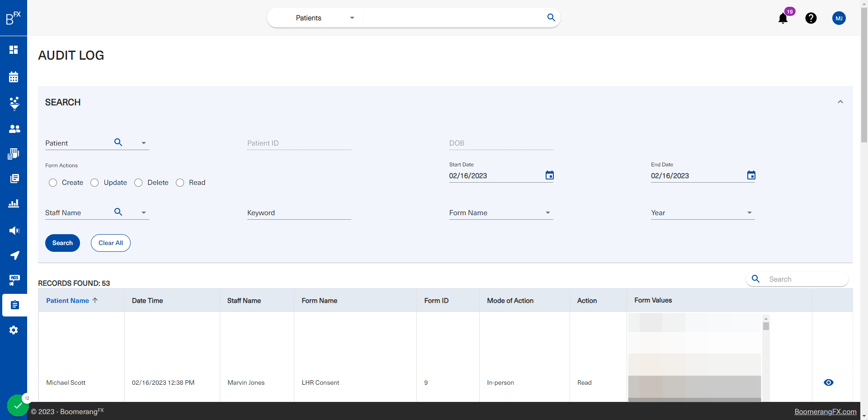Open the Patients search category dropdown
868x420 pixels.
pos(325,18)
